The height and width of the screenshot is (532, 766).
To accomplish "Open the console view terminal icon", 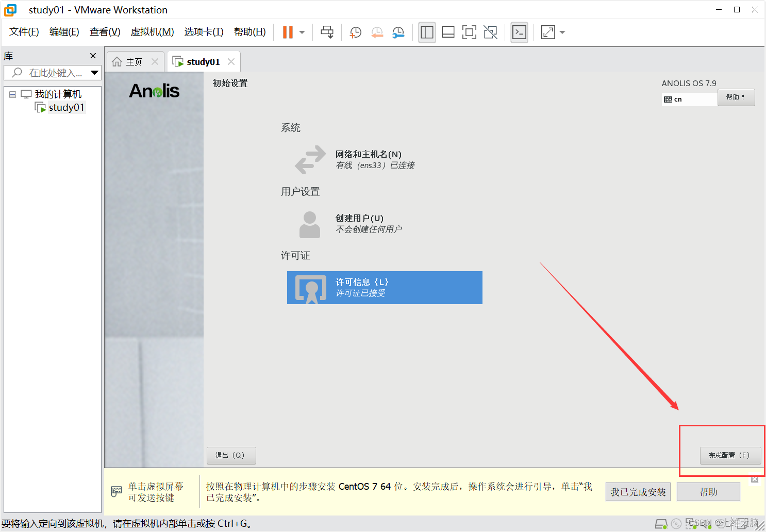I will [x=519, y=32].
